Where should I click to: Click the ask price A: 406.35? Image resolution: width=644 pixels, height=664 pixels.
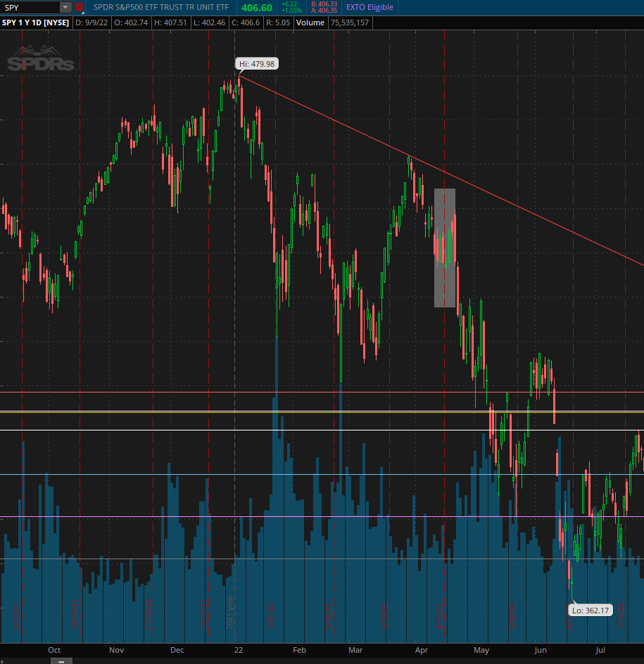click(324, 10)
